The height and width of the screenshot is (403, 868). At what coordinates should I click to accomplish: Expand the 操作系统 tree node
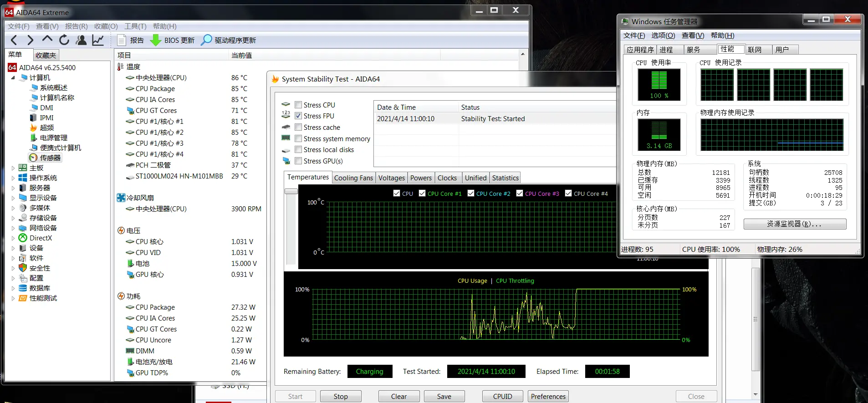point(13,178)
